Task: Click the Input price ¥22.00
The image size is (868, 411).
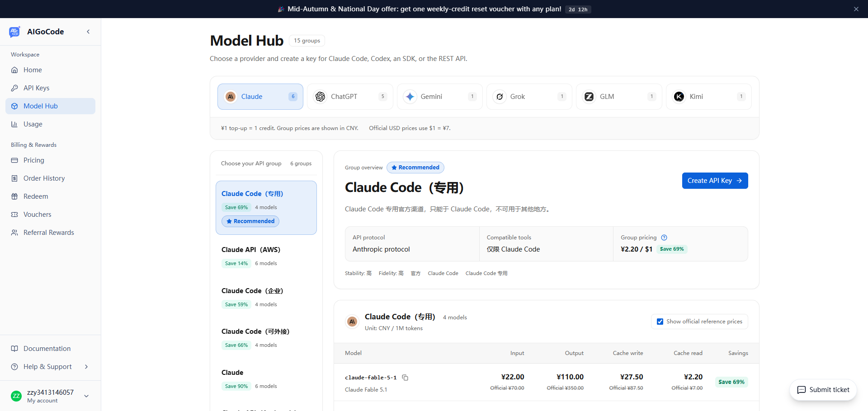Action: point(513,377)
